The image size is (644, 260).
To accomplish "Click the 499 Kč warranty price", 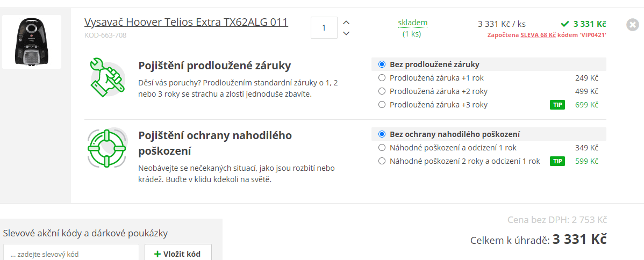I will [x=586, y=91].
